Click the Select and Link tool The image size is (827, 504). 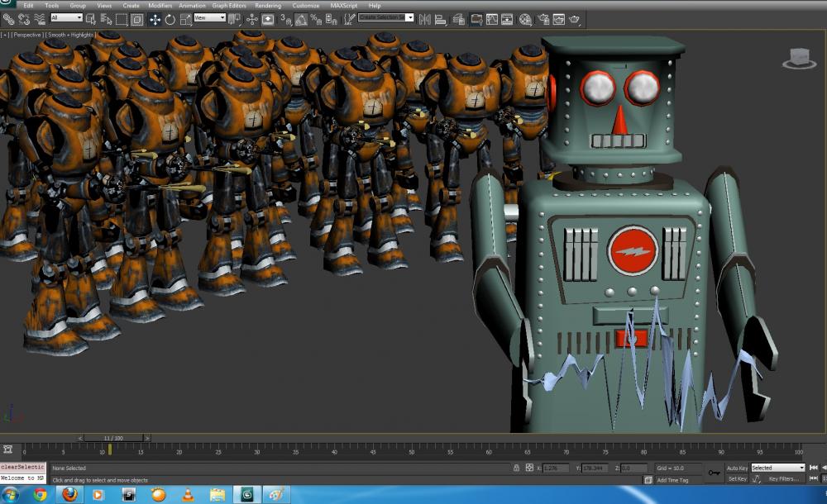[x=8, y=19]
